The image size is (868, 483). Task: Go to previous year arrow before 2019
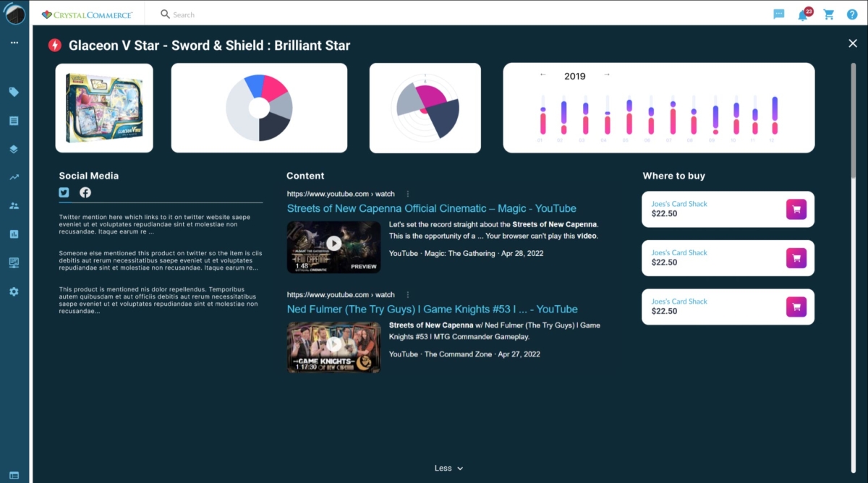pyautogui.click(x=543, y=74)
